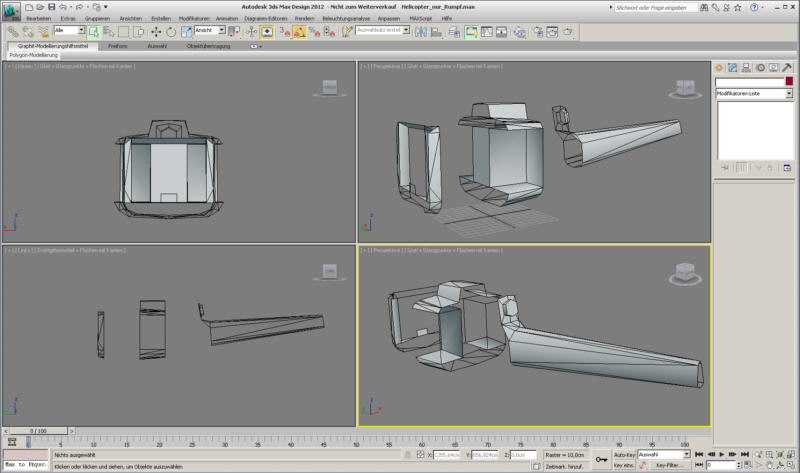The height and width of the screenshot is (473, 800).
Task: Click the Save file icon
Action: [53, 7]
